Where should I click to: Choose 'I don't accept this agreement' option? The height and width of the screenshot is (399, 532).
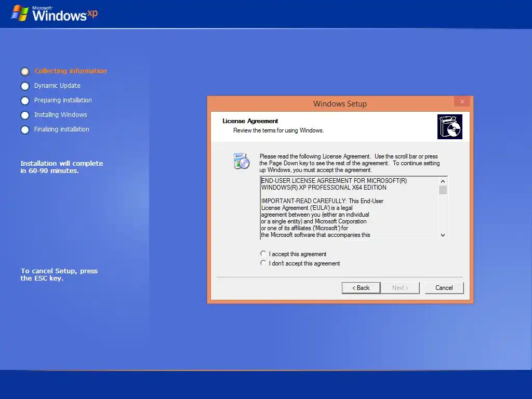[263, 263]
